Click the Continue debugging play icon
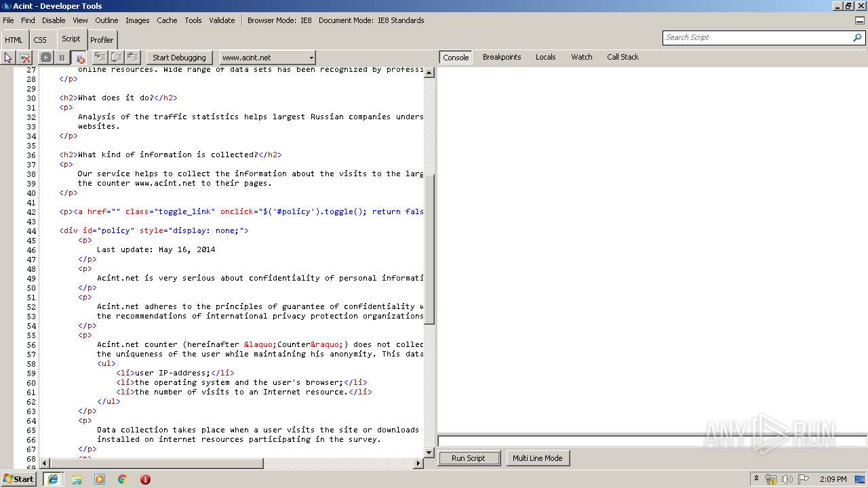This screenshot has height=488, width=868. [x=45, y=58]
